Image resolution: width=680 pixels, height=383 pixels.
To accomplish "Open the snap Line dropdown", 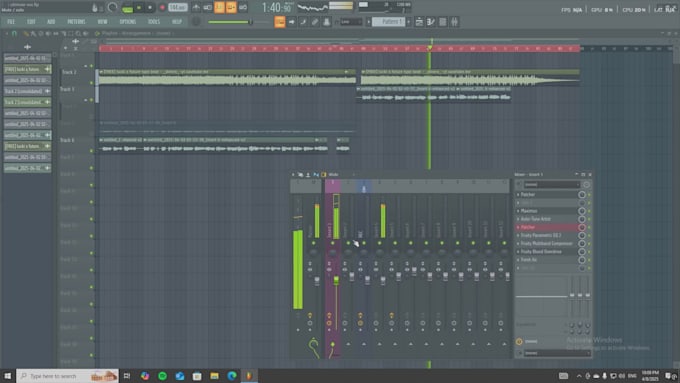I will (x=351, y=22).
